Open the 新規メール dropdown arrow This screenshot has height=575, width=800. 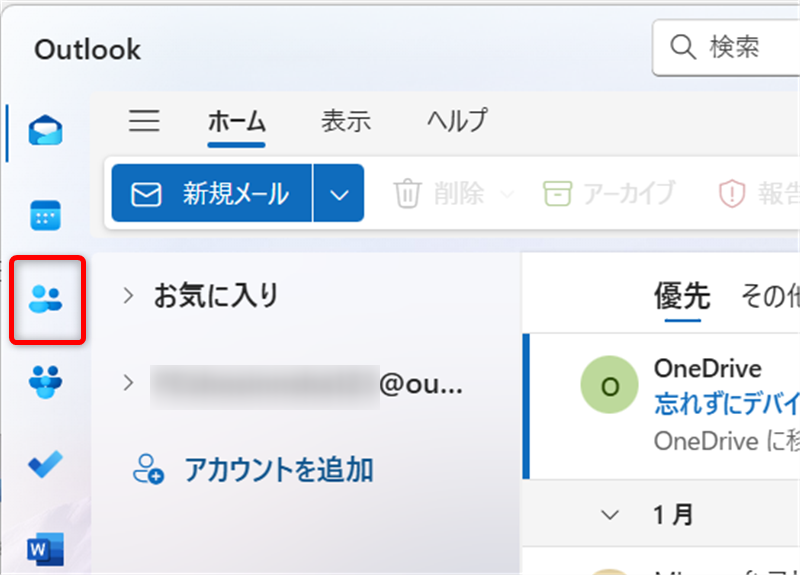[x=339, y=194]
